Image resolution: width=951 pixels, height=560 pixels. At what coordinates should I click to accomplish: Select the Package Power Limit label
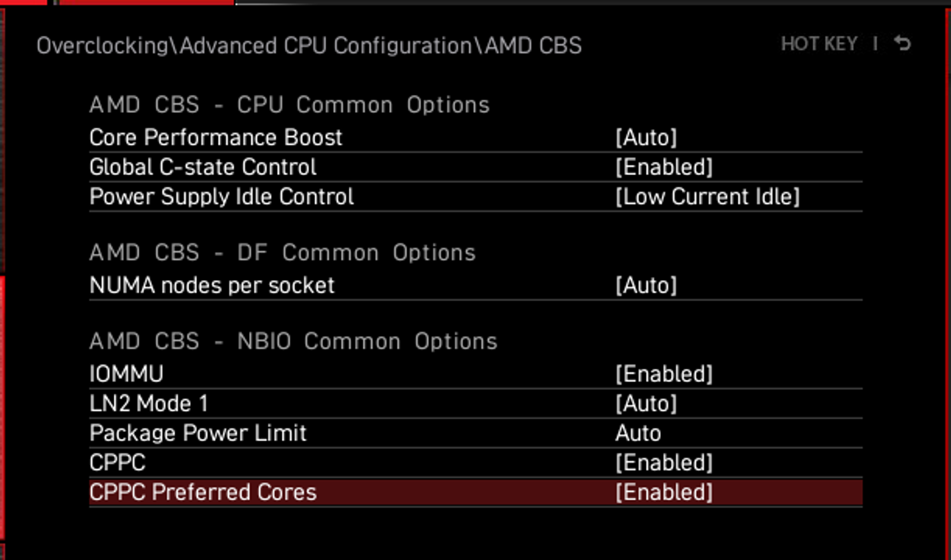click(x=198, y=433)
